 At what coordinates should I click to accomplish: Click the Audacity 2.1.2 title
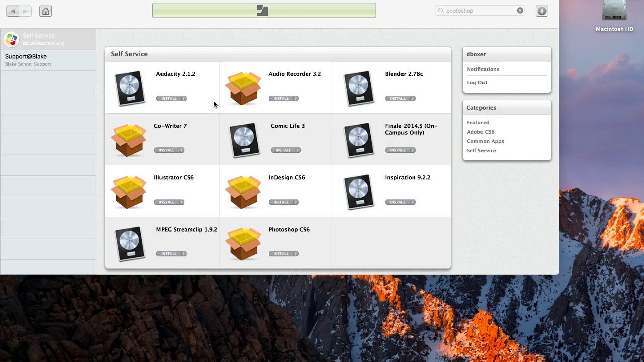[176, 74]
